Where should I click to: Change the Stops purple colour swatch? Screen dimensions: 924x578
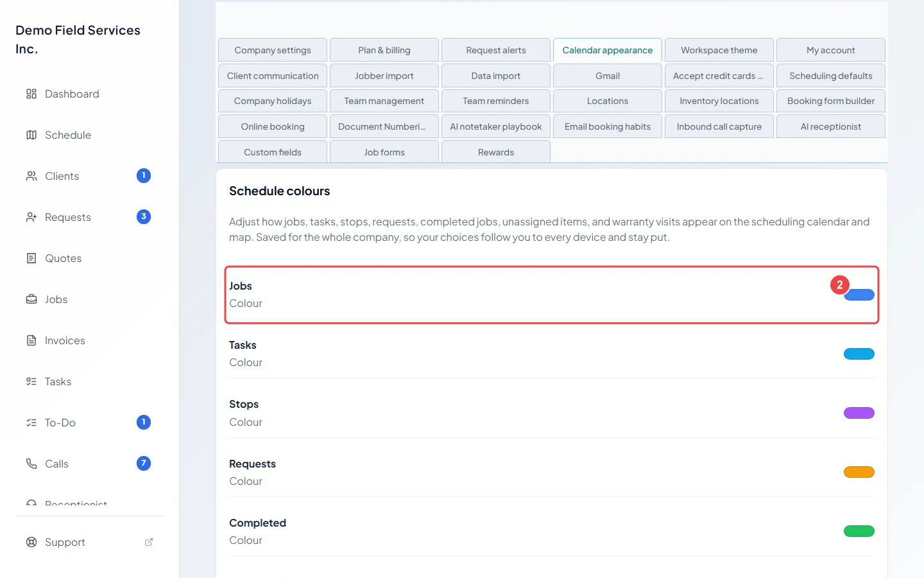coord(859,413)
